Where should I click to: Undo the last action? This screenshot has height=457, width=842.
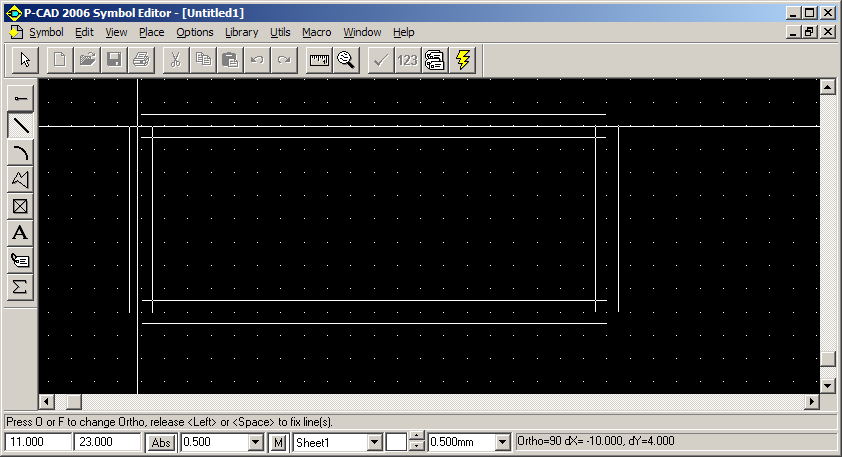click(257, 60)
